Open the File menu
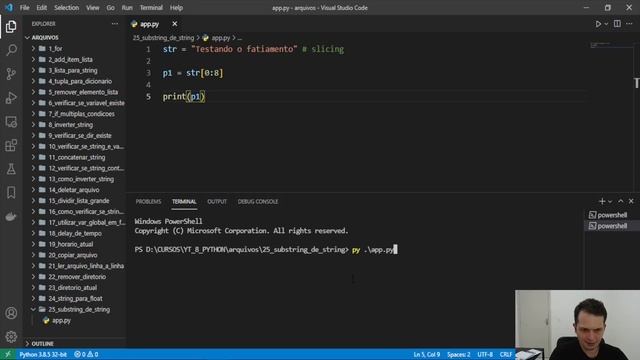This screenshot has width=640, height=360. click(24, 8)
